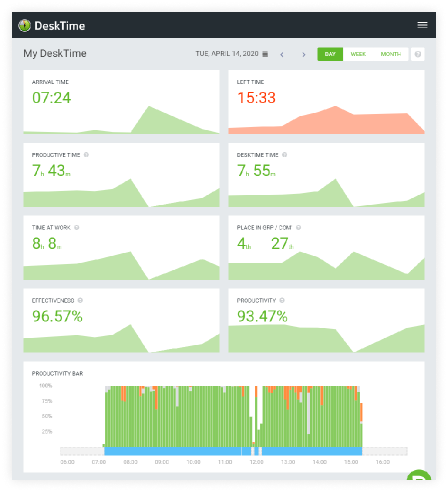Switch to the Week view tab

coord(358,54)
